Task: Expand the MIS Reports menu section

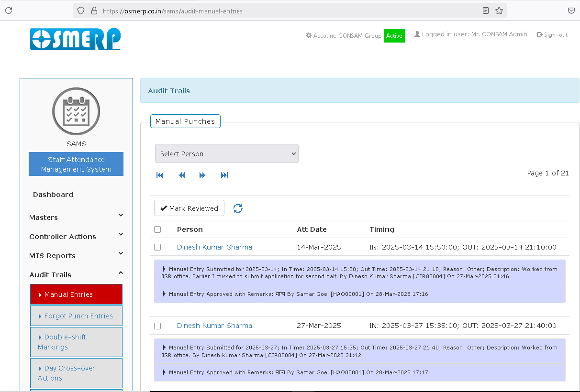Action: pyautogui.click(x=76, y=256)
